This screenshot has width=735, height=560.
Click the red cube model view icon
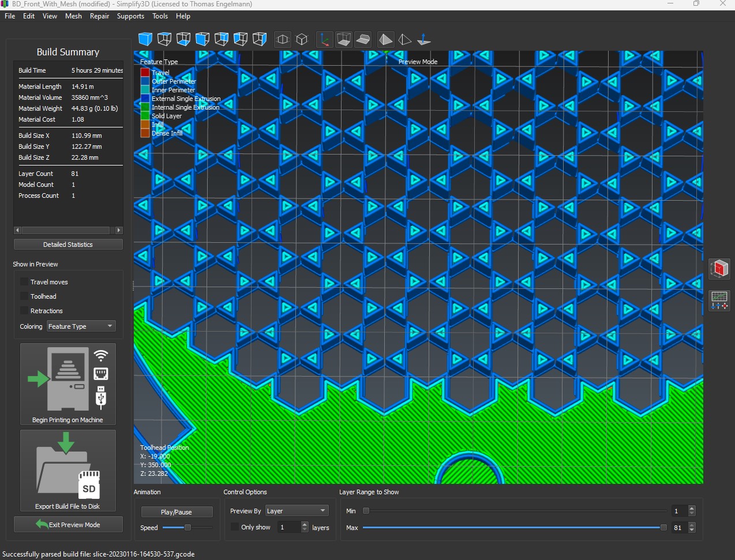(x=719, y=268)
